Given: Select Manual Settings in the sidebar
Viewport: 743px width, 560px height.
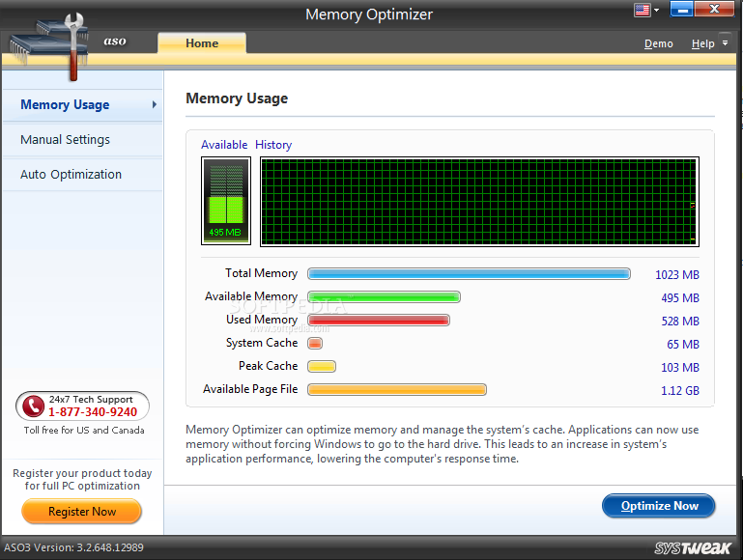Looking at the screenshot, I should pyautogui.click(x=66, y=140).
